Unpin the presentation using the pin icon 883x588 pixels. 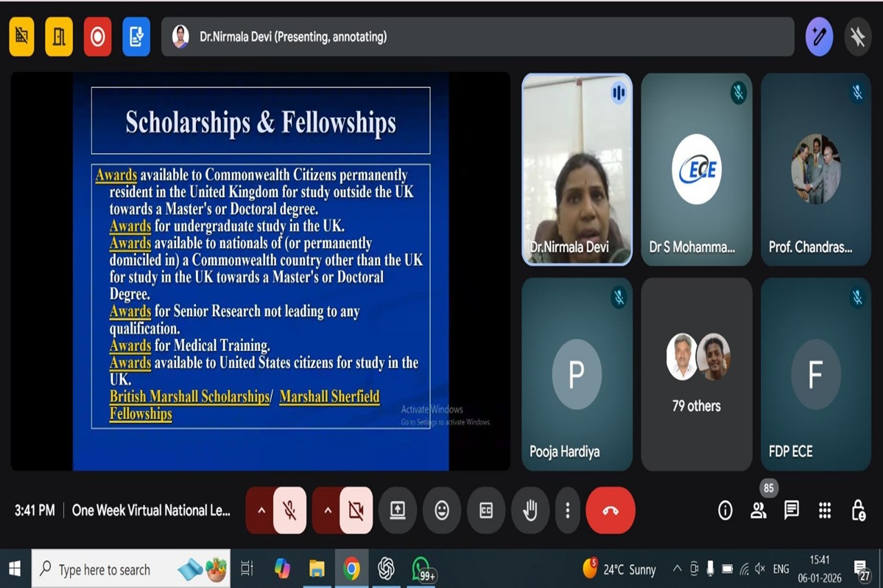pyautogui.click(x=857, y=37)
